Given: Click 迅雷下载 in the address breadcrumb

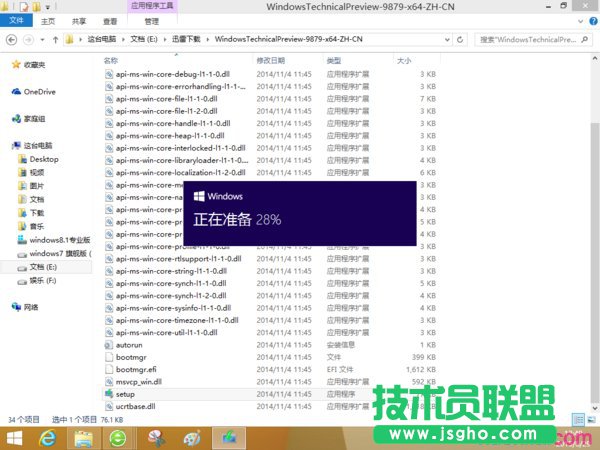Looking at the screenshot, I should [x=186, y=39].
